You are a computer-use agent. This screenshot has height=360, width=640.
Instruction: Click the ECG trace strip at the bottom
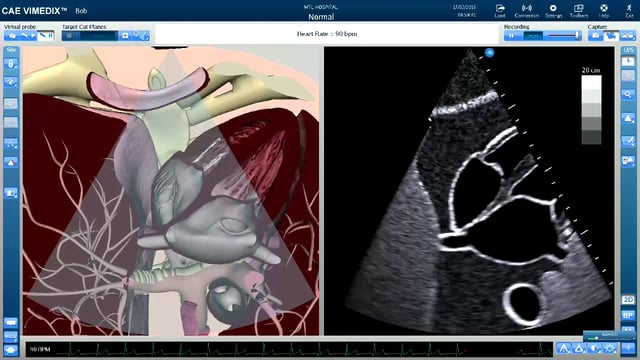coord(289,349)
